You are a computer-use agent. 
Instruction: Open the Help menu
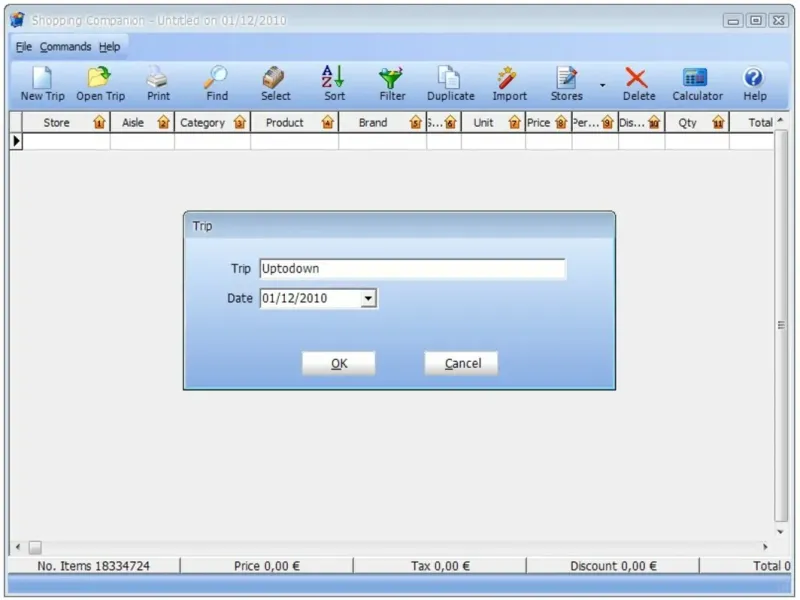[109, 47]
